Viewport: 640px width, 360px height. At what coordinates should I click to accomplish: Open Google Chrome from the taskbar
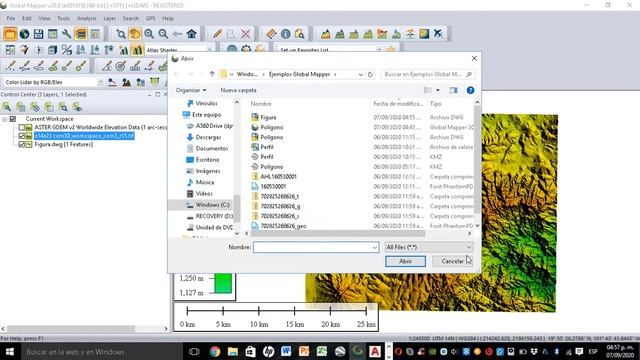[215, 351]
